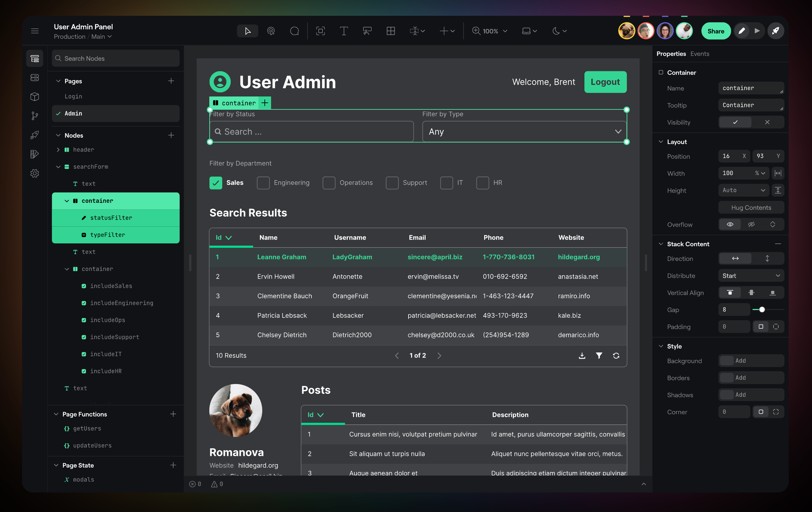Open the hildegard.org link in first row
The image size is (812, 512).
point(579,257)
